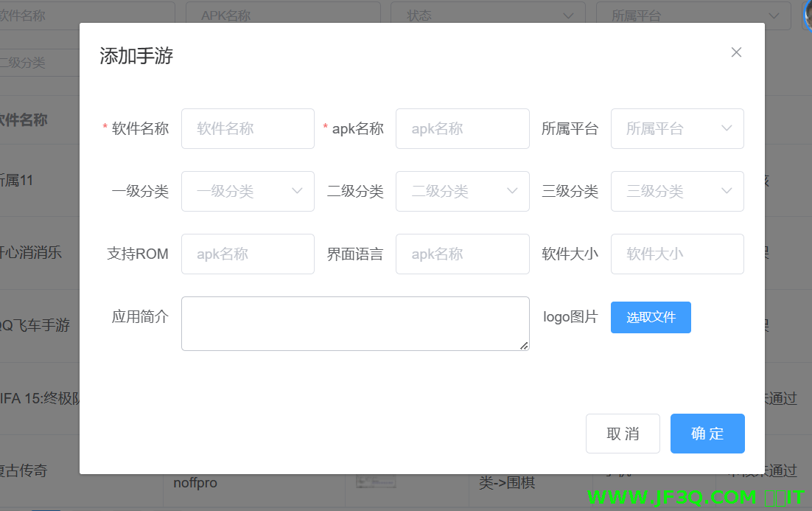Click the 应用简介 text area
The width and height of the screenshot is (812, 511).
click(x=354, y=324)
